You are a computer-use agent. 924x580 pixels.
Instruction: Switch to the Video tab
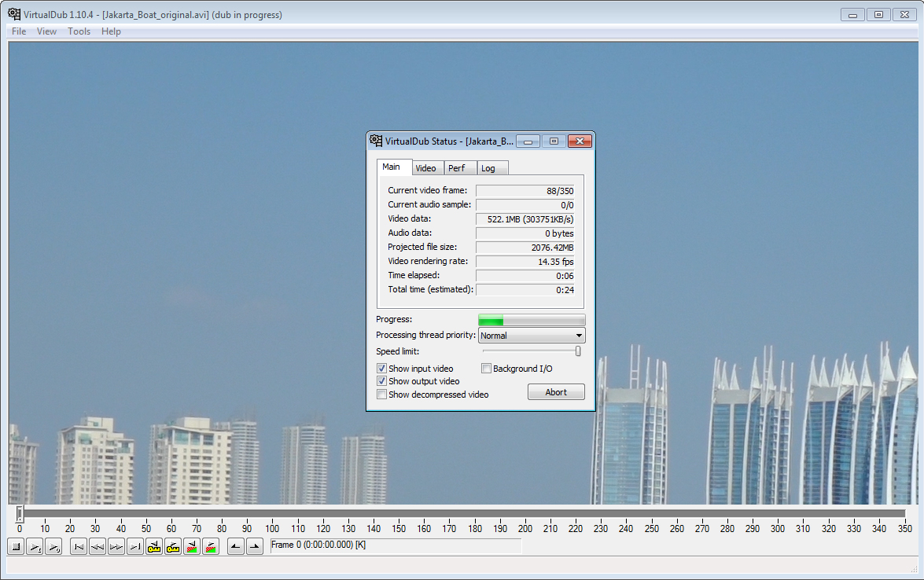[x=427, y=168]
